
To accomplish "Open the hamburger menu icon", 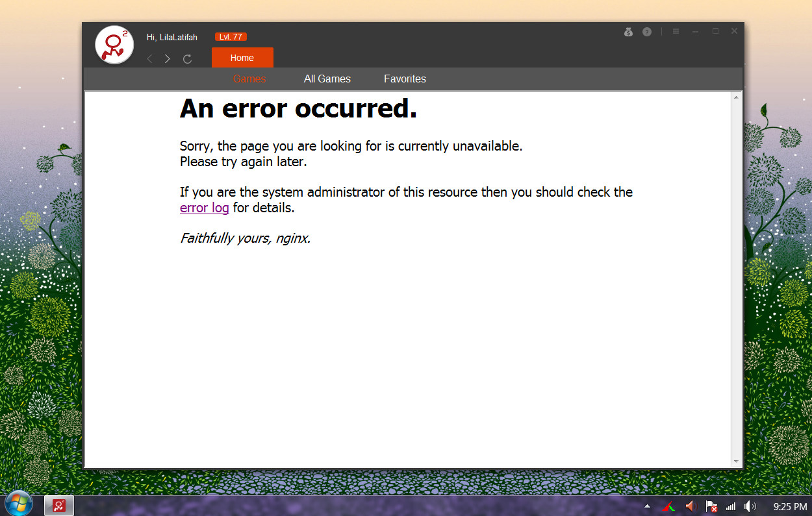I will [x=676, y=31].
